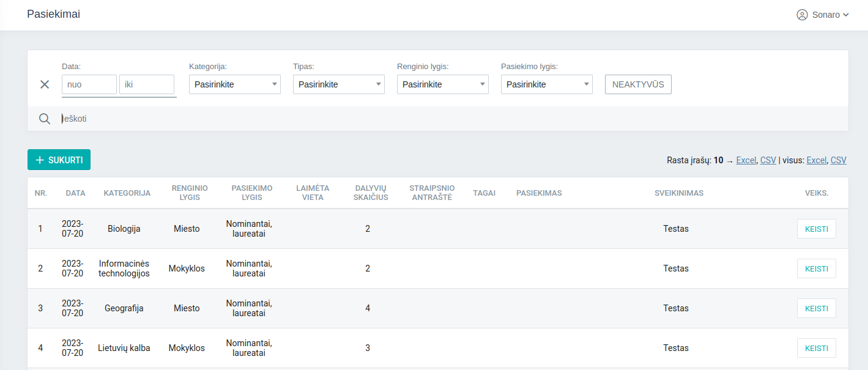This screenshot has height=370, width=868.
Task: Expand the Tipas dropdown
Action: [338, 84]
